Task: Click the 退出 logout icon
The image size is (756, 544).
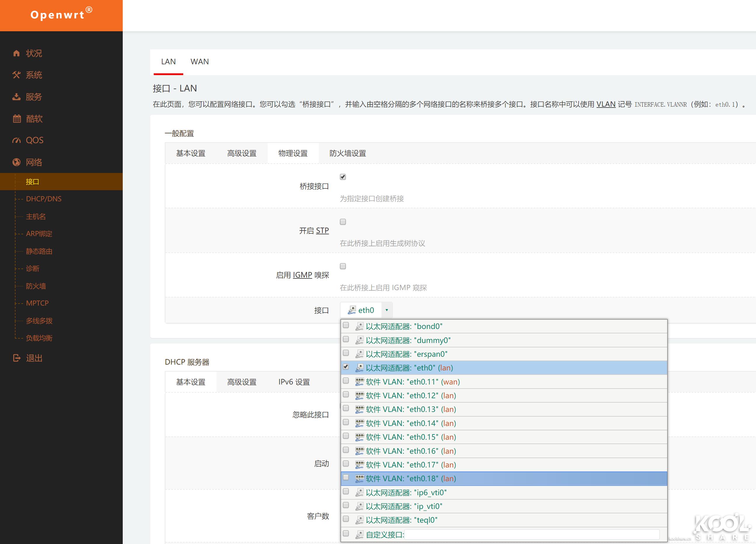Action: pyautogui.click(x=17, y=358)
